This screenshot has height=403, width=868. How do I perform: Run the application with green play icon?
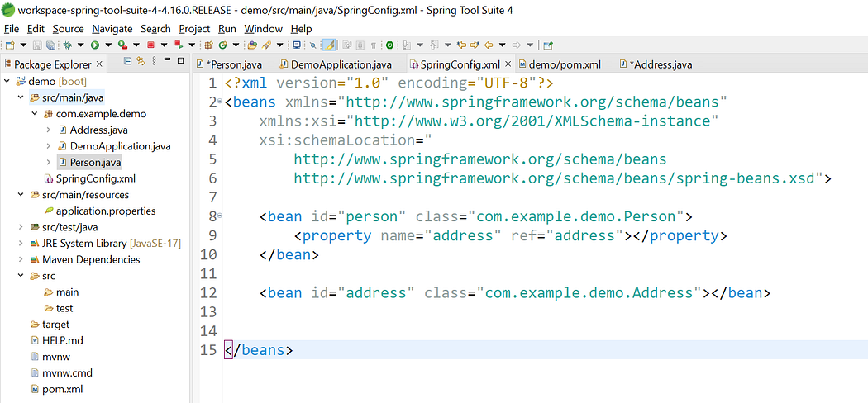tap(95, 45)
